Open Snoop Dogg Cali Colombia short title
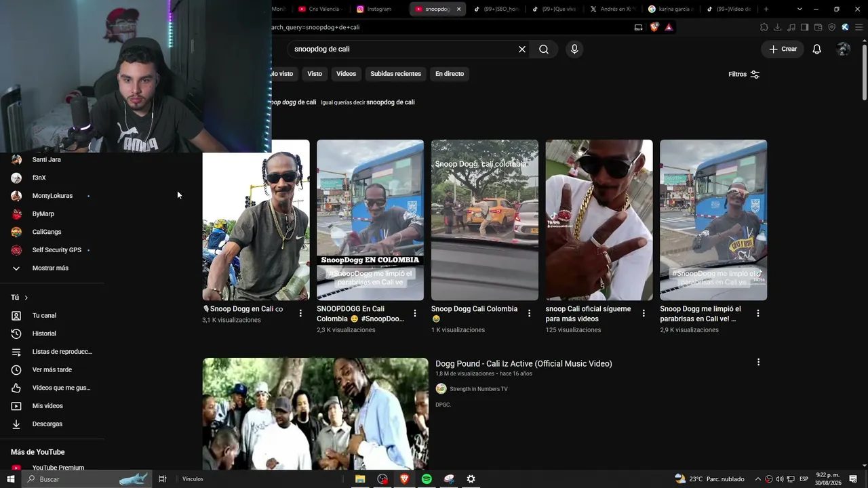This screenshot has height=488, width=868. tap(475, 314)
